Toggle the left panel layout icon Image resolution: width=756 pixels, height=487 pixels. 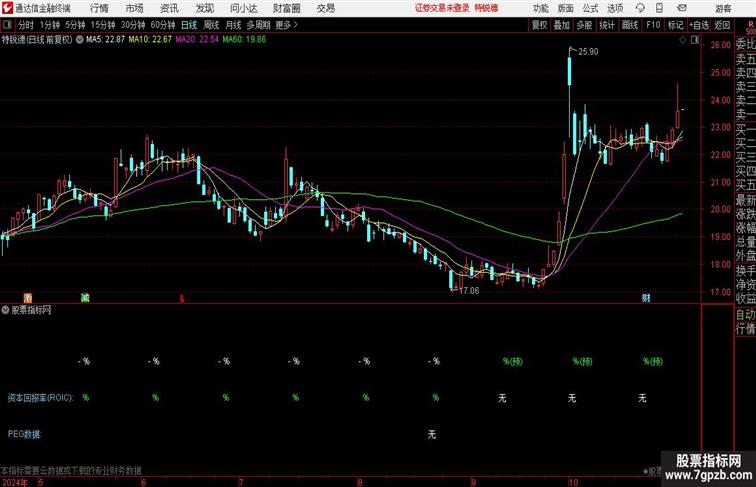pos(7,25)
